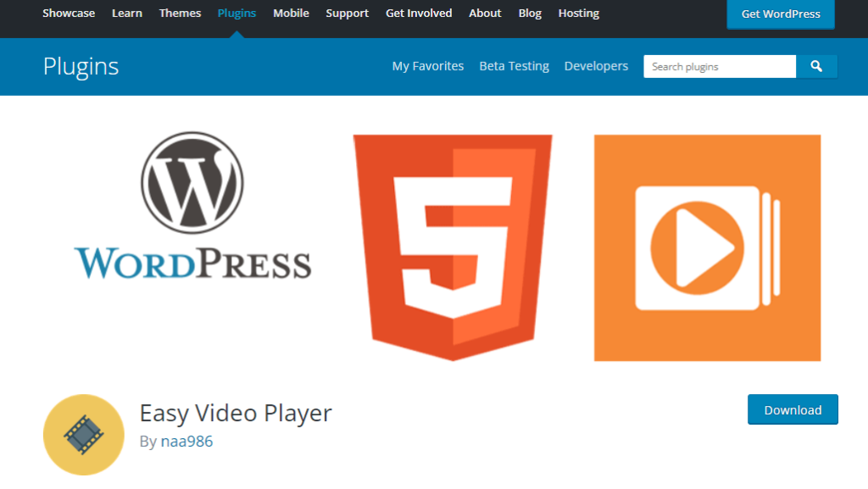Viewport: 868px width, 489px height.
Task: Click the Plugins page heading
Action: click(81, 67)
